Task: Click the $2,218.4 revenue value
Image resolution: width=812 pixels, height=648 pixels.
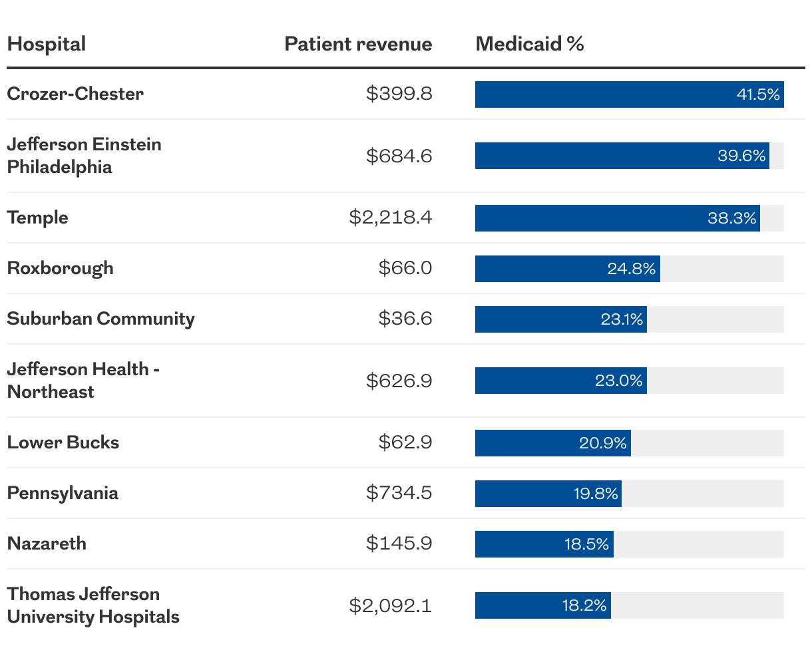Action: pos(391,218)
